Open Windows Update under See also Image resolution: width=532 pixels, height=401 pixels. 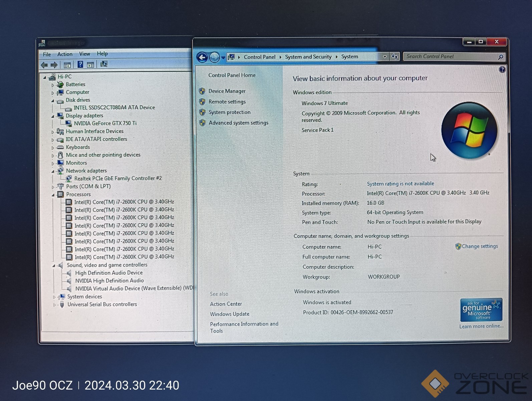tap(230, 314)
